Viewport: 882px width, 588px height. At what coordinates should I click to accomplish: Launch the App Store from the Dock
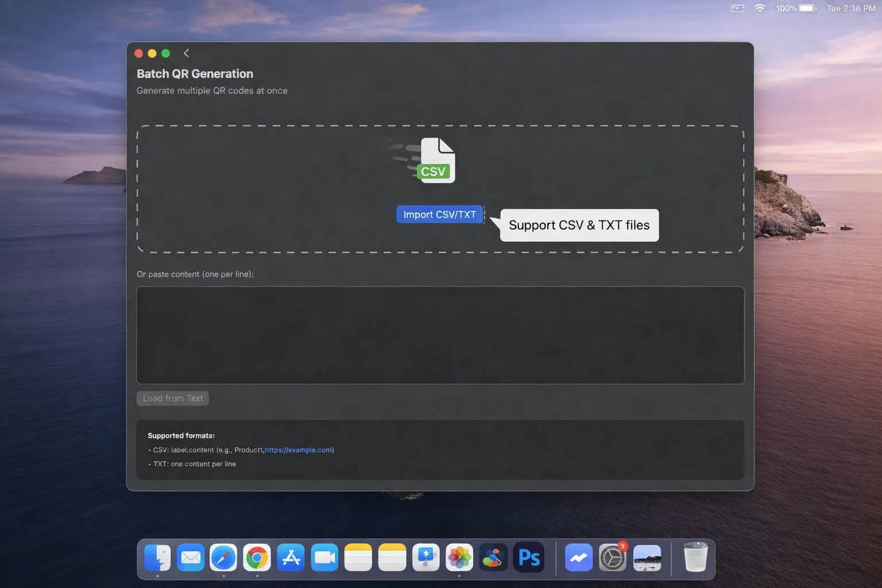point(291,558)
